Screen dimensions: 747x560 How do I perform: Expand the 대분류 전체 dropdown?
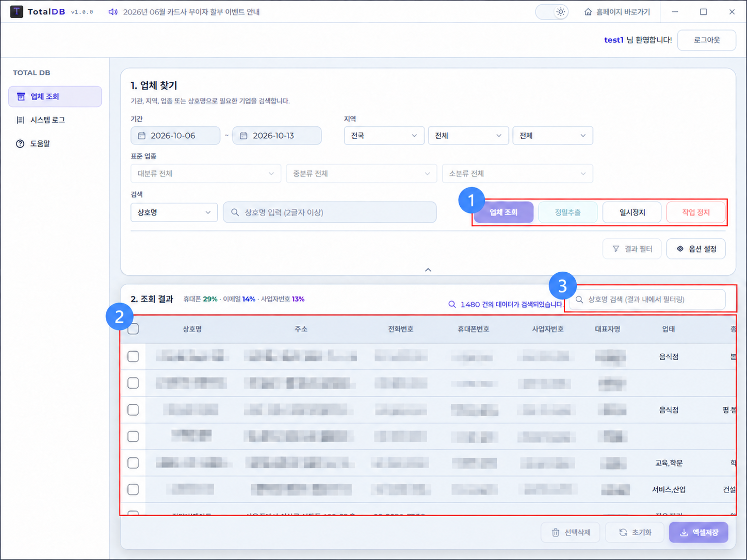point(206,174)
